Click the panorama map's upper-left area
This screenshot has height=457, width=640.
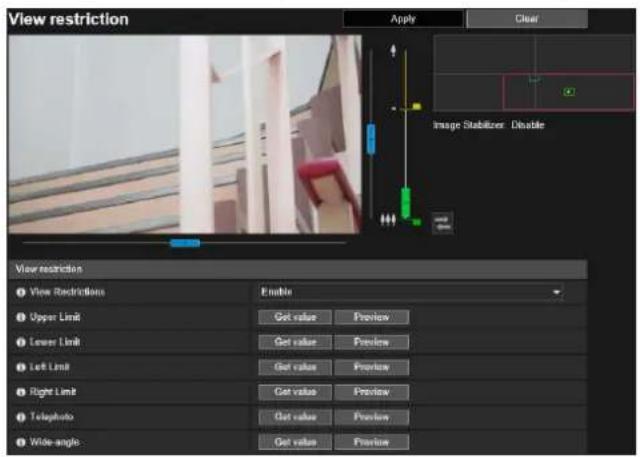point(484,54)
